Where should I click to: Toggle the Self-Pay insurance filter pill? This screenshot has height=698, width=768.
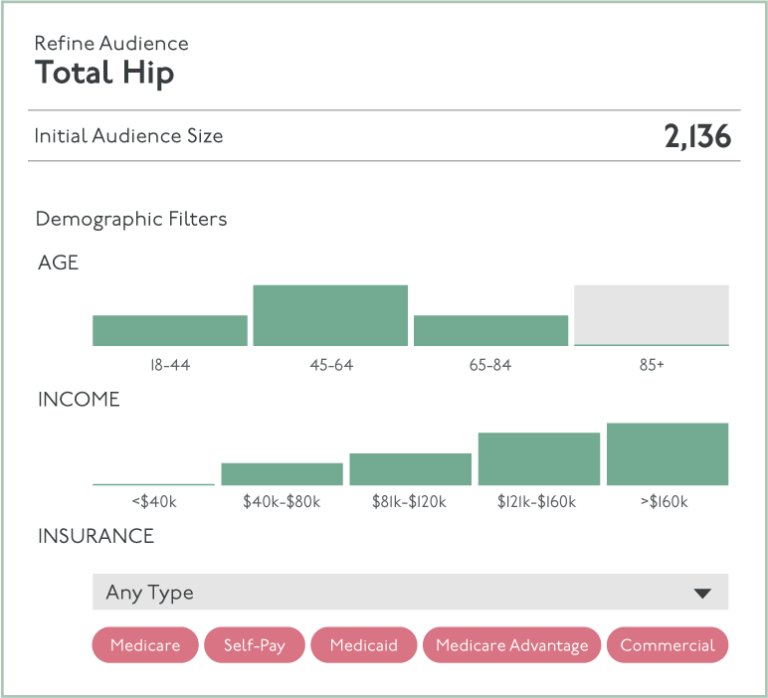[255, 645]
